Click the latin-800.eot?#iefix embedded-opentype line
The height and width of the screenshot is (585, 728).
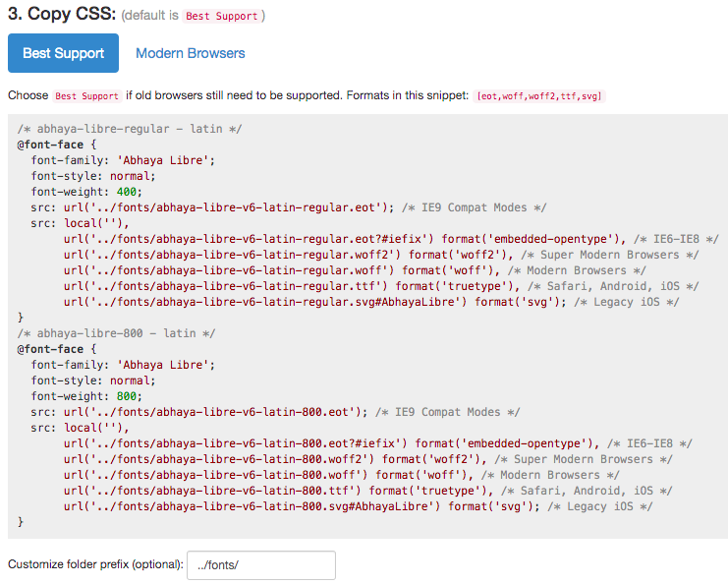378,443
